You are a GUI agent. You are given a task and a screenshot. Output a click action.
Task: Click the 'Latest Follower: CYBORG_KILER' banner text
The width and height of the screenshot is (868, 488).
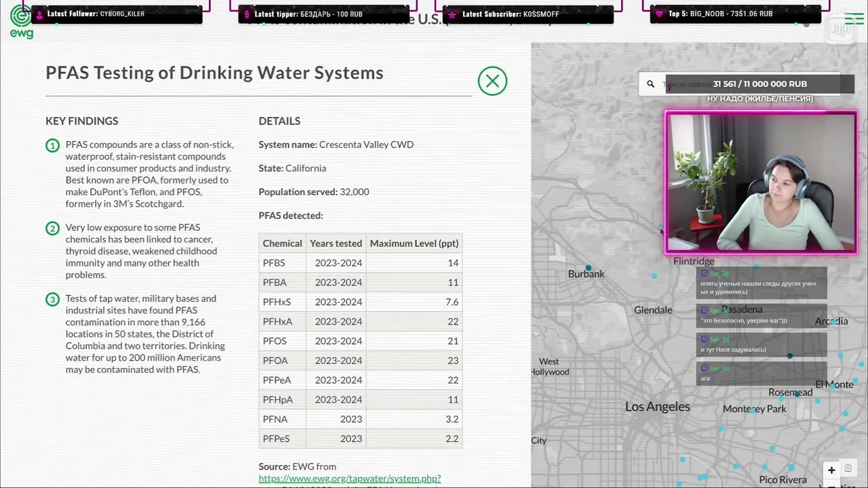pyautogui.click(x=96, y=14)
